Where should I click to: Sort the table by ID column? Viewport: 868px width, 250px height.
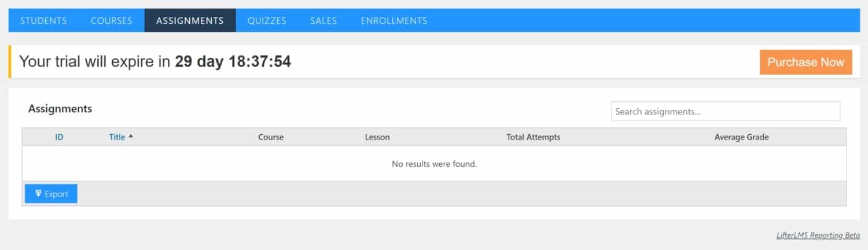click(59, 137)
